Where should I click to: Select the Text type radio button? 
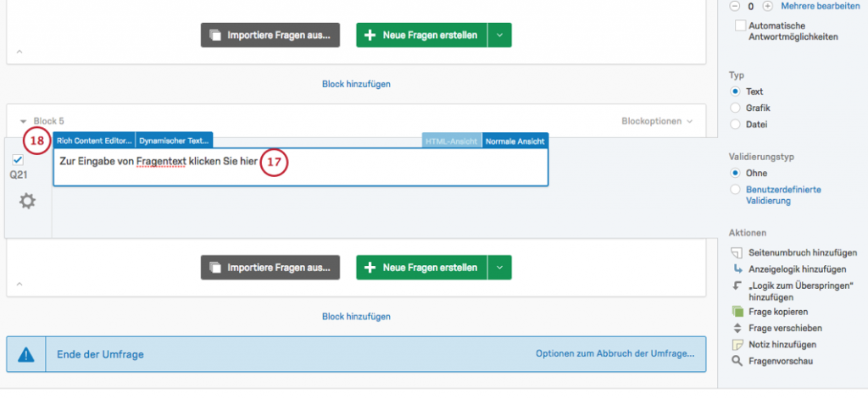[736, 91]
